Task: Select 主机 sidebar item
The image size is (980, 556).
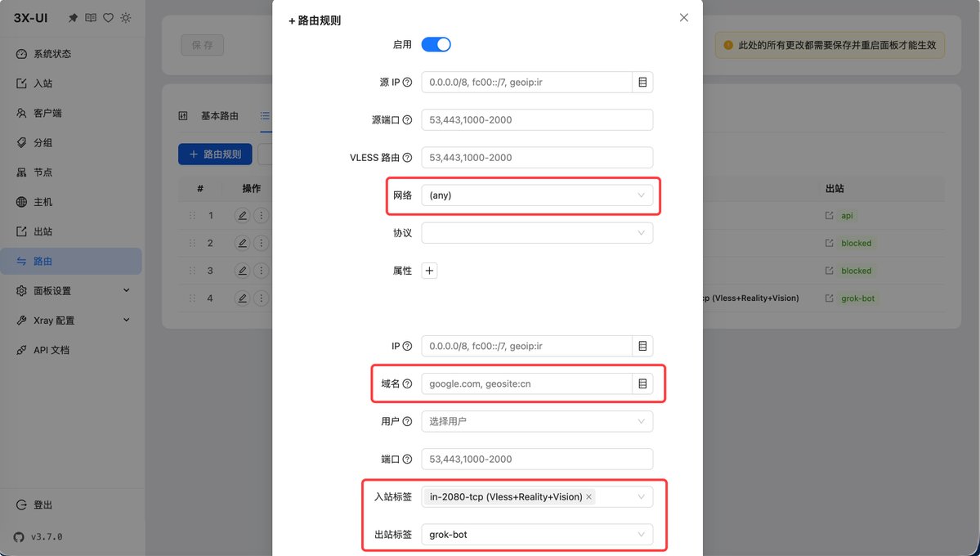Action: point(71,202)
